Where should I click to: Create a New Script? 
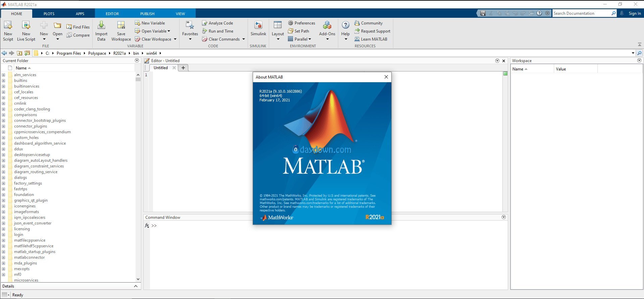(8, 31)
